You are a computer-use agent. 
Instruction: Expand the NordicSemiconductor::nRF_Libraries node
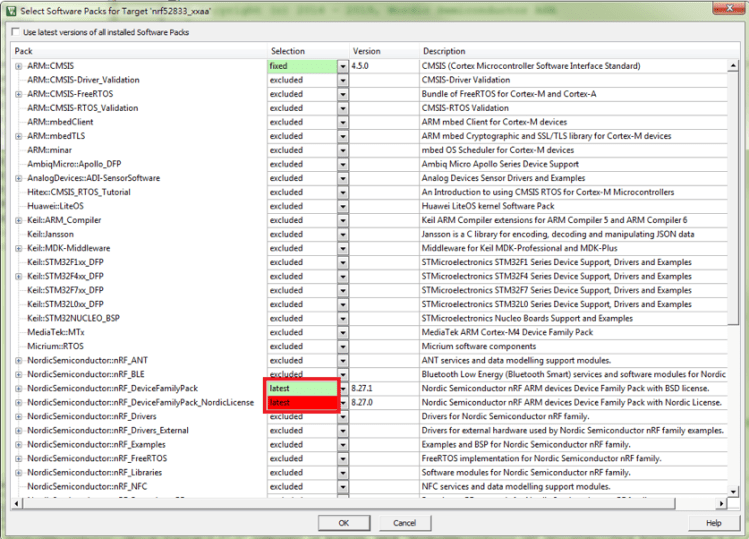coord(18,473)
